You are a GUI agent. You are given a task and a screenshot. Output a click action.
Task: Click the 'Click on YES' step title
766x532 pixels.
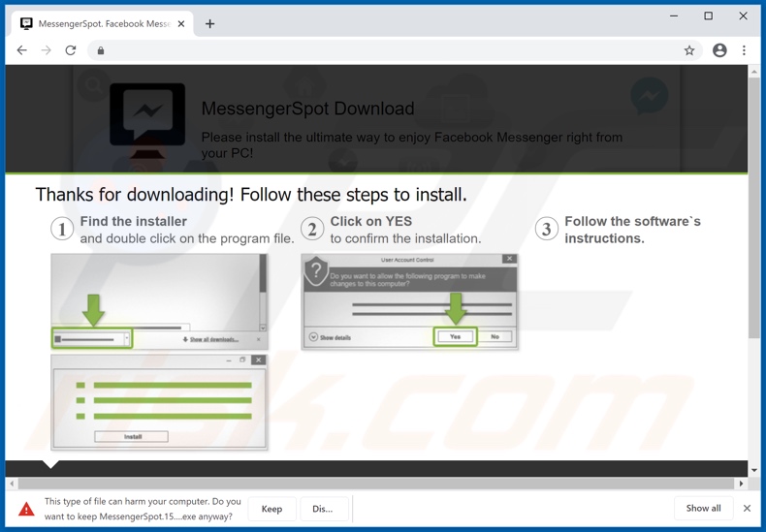coord(371,221)
